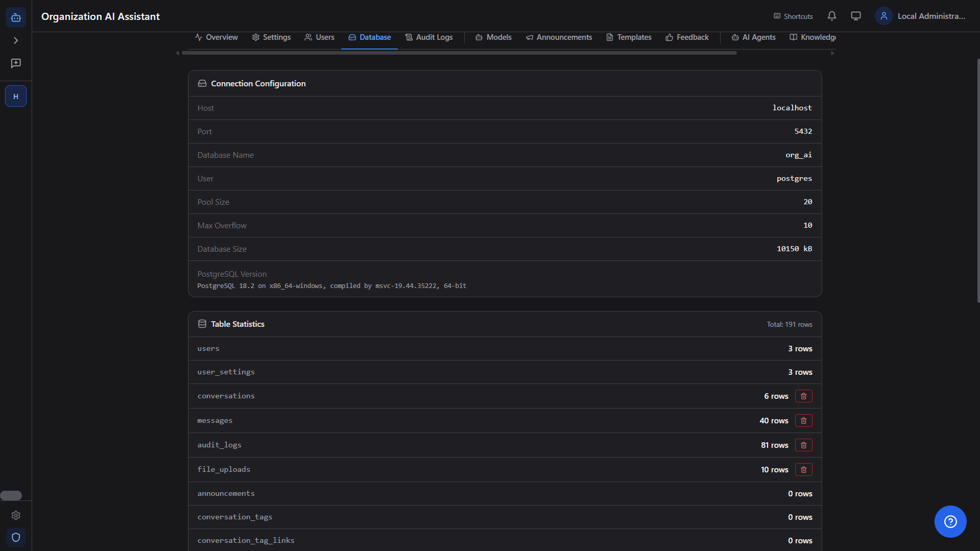Delete rows from the conversations table
980x551 pixels.
pos(803,396)
